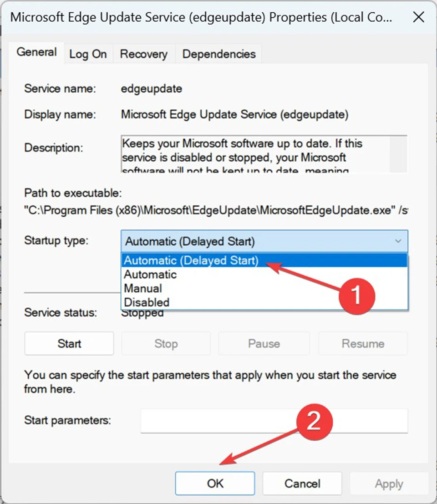Collapse the Startup type dropdown arrow

pyautogui.click(x=398, y=241)
